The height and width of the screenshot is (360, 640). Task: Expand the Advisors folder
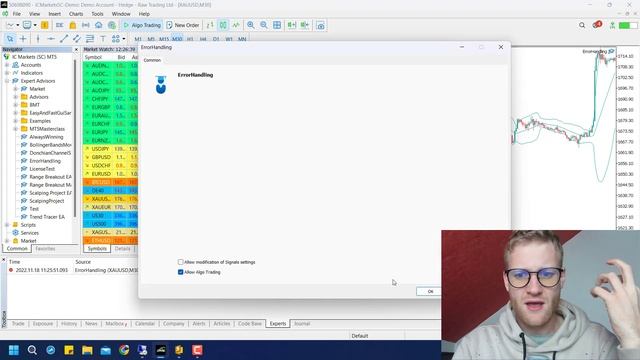point(16,97)
